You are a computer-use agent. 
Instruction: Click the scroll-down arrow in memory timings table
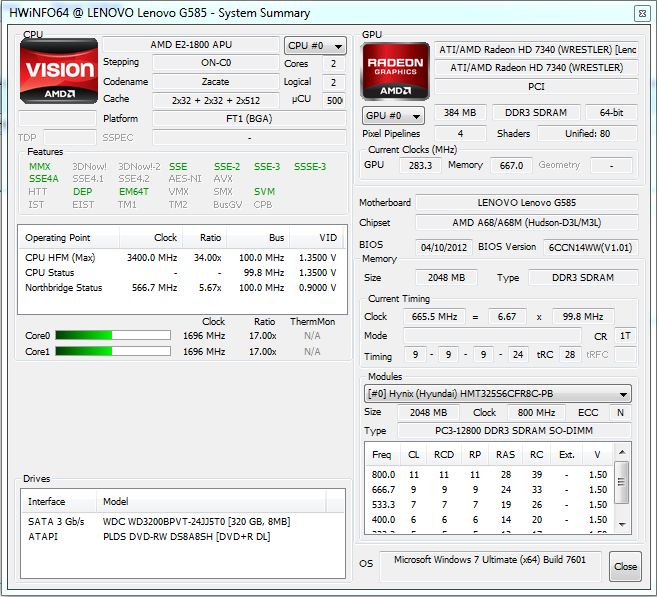pos(623,524)
